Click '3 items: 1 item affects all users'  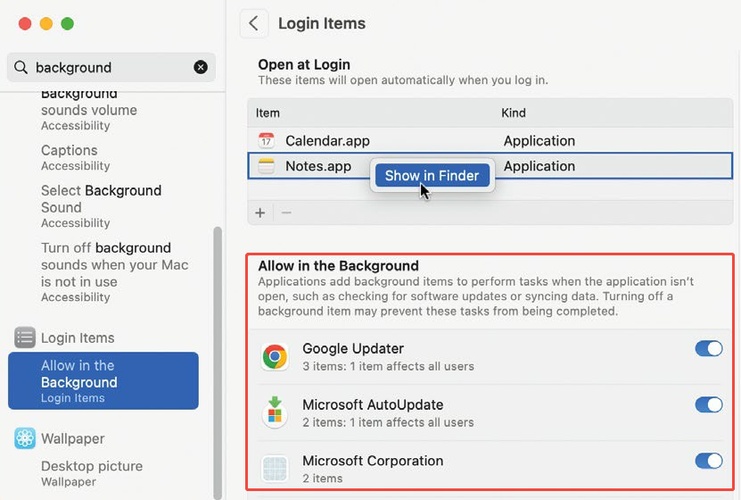coord(388,366)
